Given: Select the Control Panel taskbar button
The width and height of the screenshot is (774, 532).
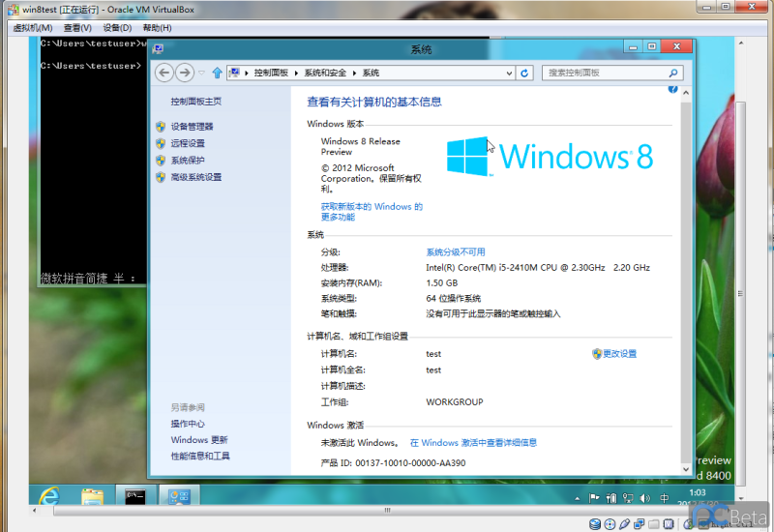Looking at the screenshot, I should click(179, 495).
